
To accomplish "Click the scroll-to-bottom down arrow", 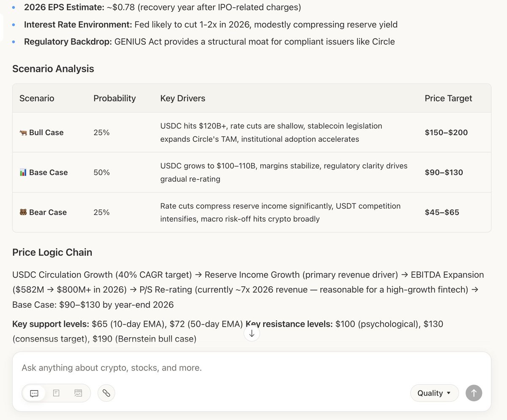I will click(252, 333).
